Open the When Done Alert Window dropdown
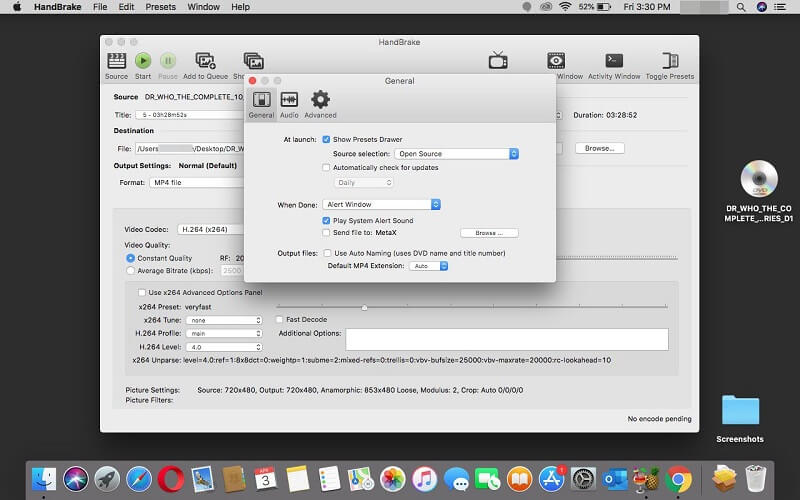Image resolution: width=800 pixels, height=500 pixels. [381, 205]
